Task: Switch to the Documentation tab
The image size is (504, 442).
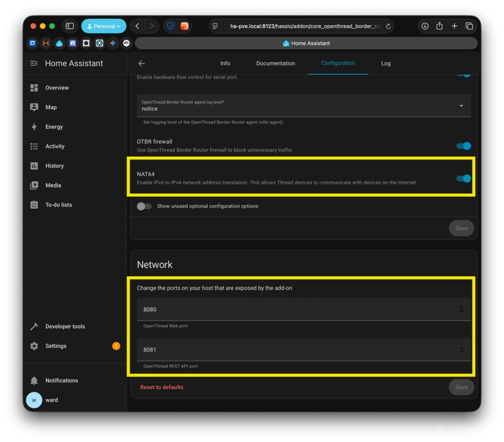Action: [x=275, y=64]
